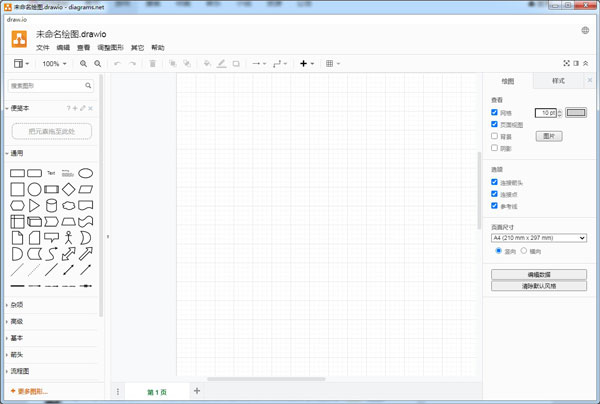Open the view layout panel dropdown
The image size is (600, 404).
tap(21, 64)
